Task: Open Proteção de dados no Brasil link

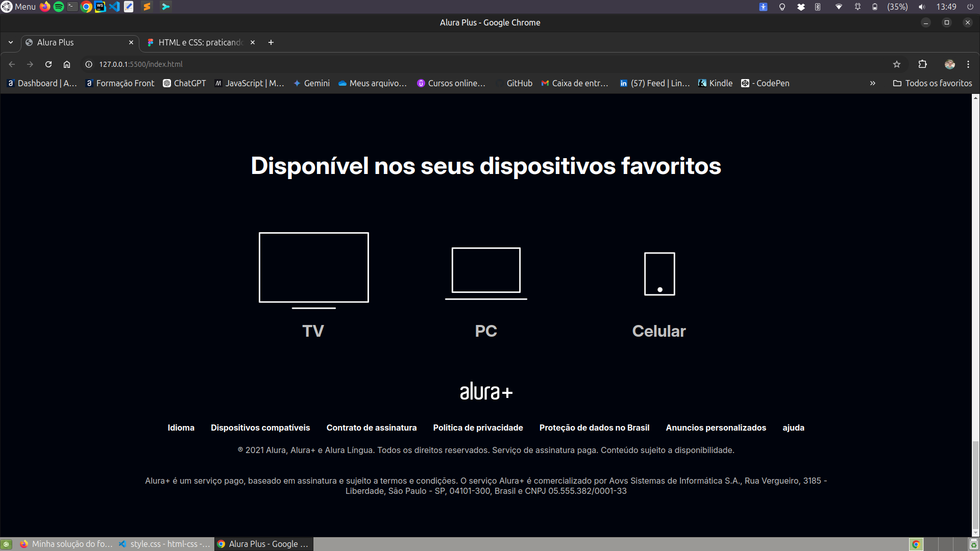Action: (594, 428)
